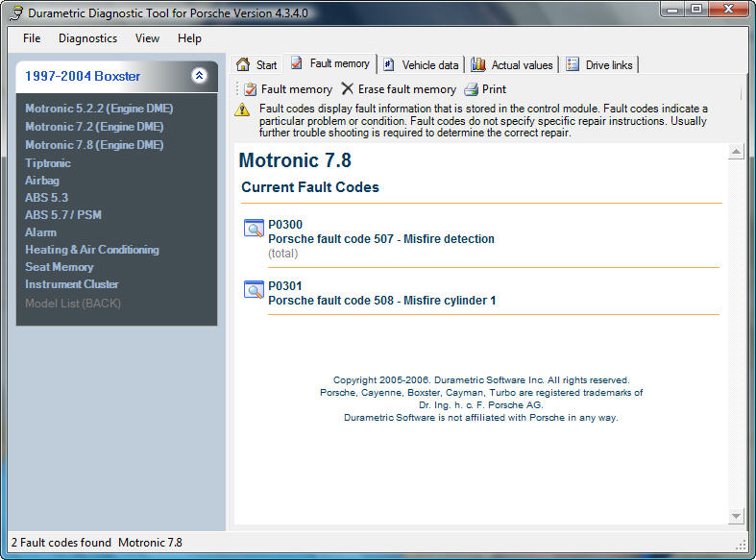Select the Tiptronic module

48,163
